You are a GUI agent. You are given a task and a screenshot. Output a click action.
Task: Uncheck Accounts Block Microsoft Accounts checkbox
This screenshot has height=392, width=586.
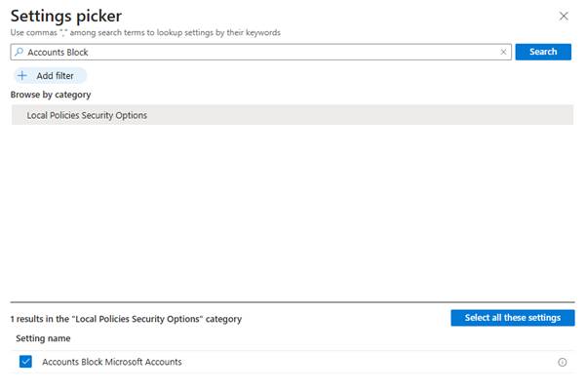point(25,362)
